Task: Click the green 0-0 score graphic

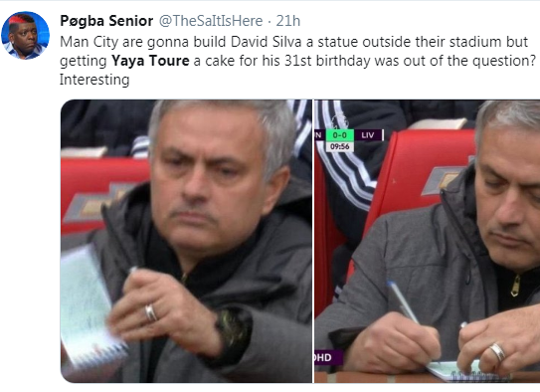Action: [x=339, y=135]
